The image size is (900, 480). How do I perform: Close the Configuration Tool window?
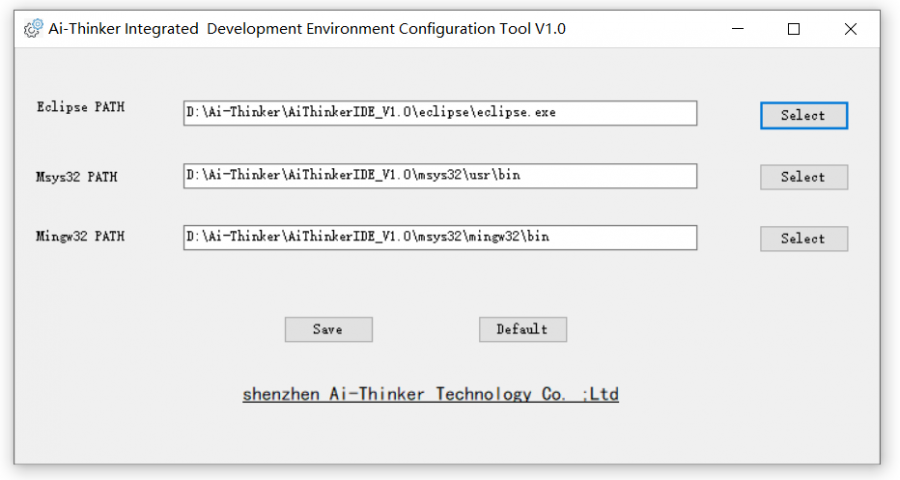[x=851, y=29]
